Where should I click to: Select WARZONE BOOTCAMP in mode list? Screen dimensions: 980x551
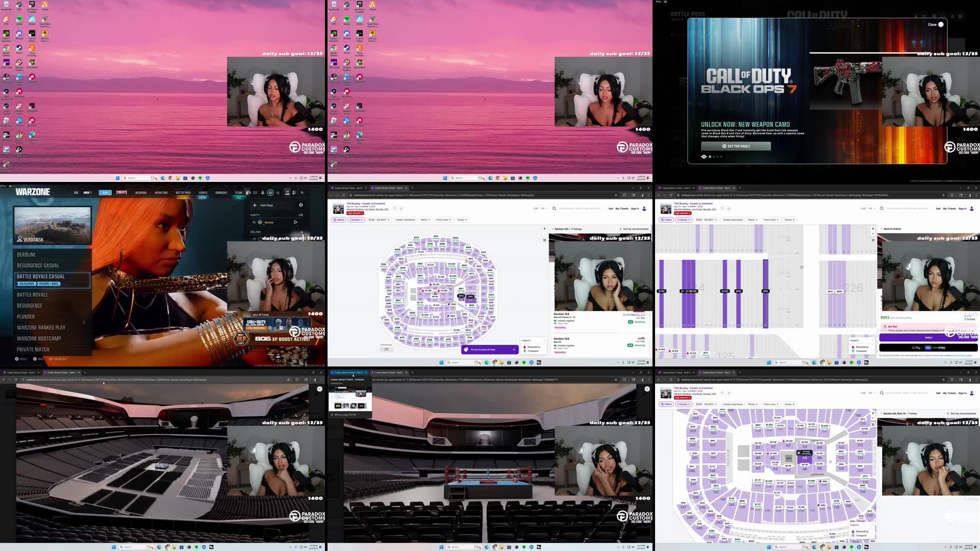point(52,338)
